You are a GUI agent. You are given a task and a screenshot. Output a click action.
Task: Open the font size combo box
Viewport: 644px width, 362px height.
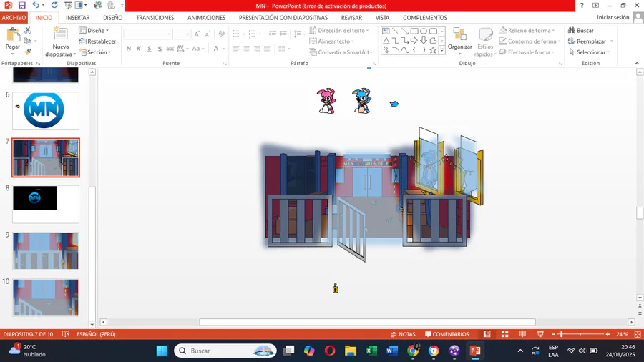tap(182, 34)
